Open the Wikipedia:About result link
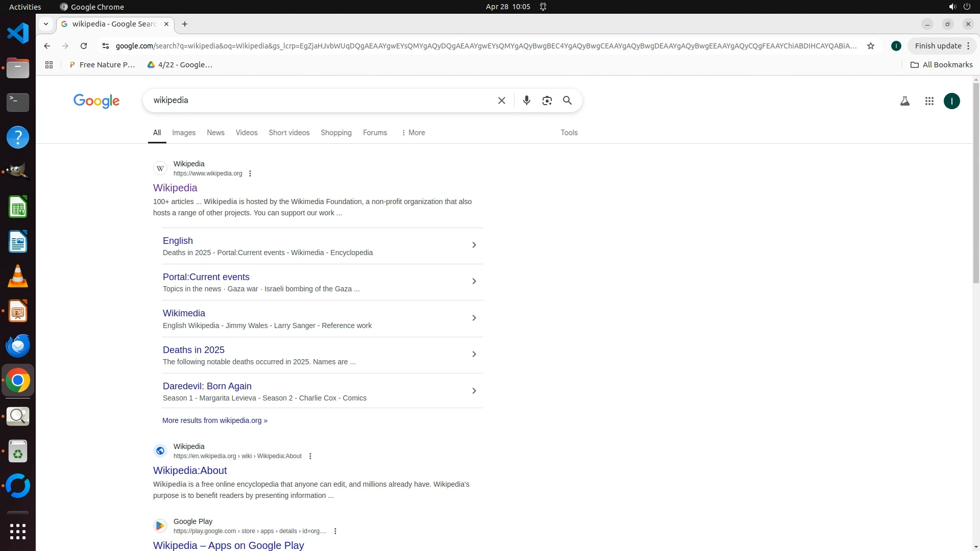 (190, 470)
